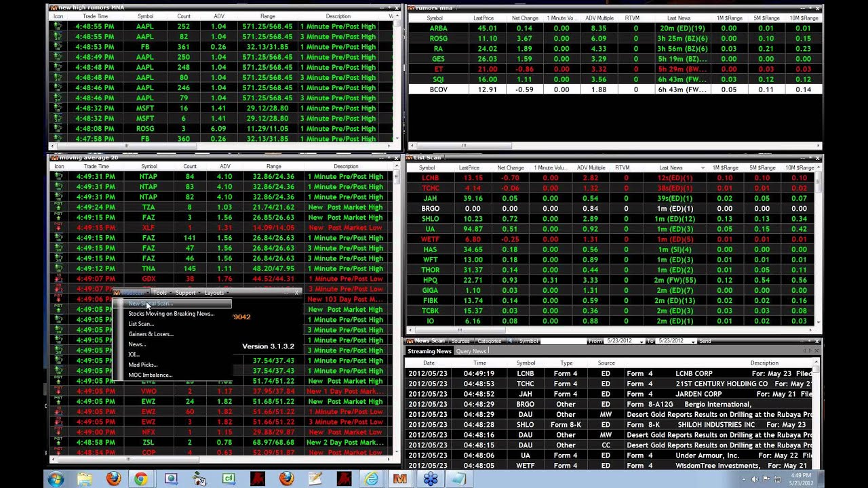Select News... menu entry
The image size is (868, 488).
tap(137, 344)
